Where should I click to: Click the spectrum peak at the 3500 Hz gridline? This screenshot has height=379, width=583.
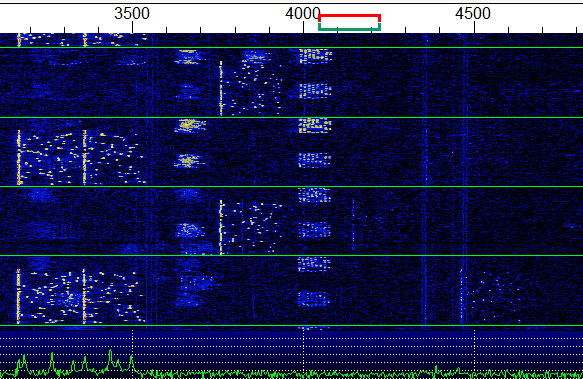(132, 363)
